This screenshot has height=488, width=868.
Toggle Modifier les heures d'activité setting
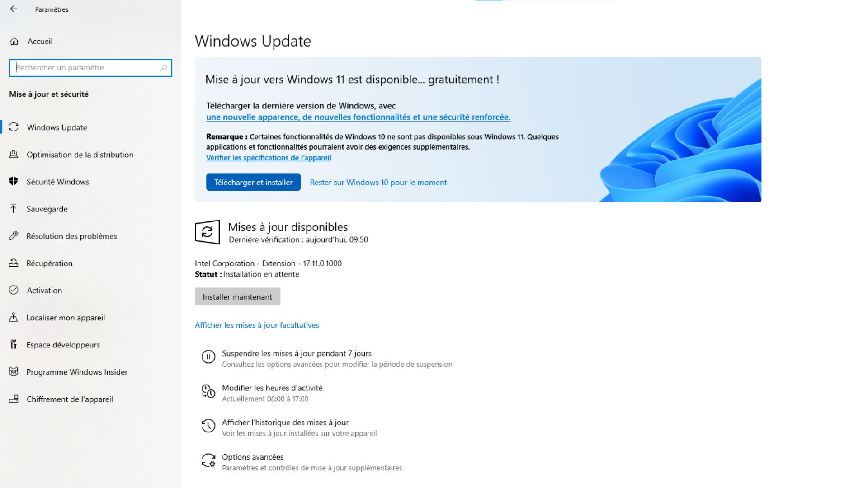click(x=272, y=393)
